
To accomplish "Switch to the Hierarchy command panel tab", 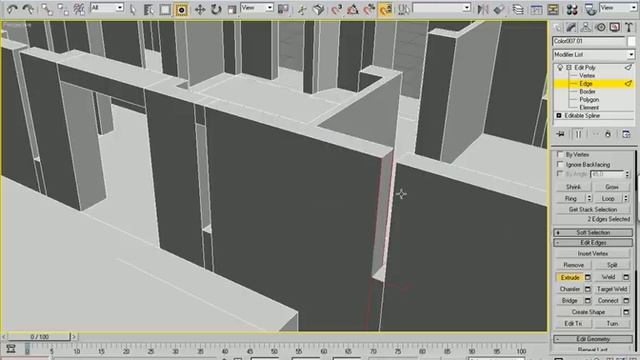I will (586, 27).
